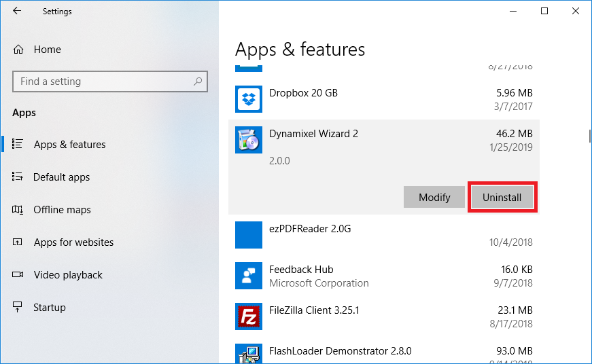Click the 8/17/2018 FileZilla date

point(511,324)
